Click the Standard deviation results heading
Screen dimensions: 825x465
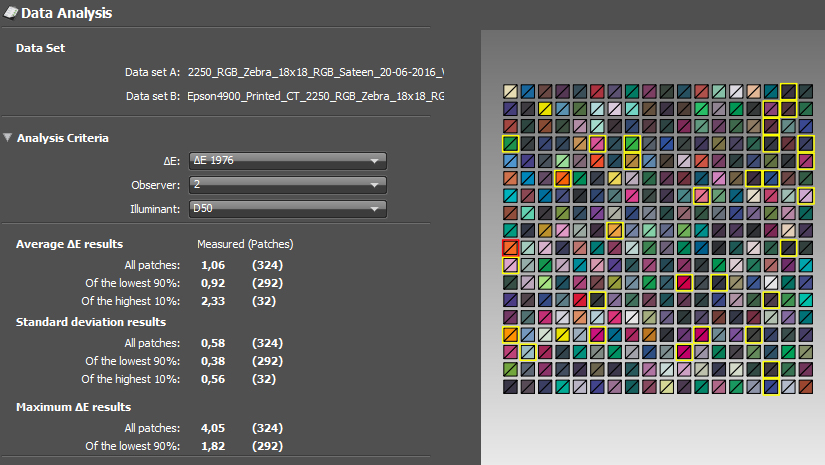(91, 322)
